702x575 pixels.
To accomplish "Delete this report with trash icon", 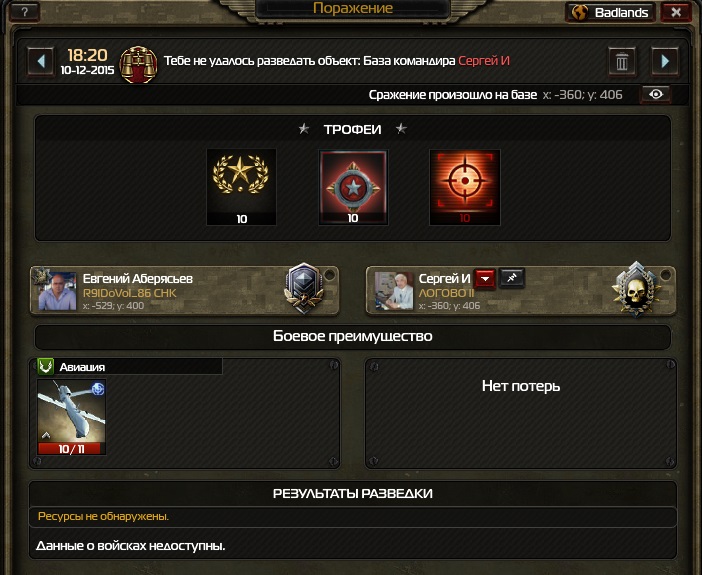I will (x=622, y=61).
